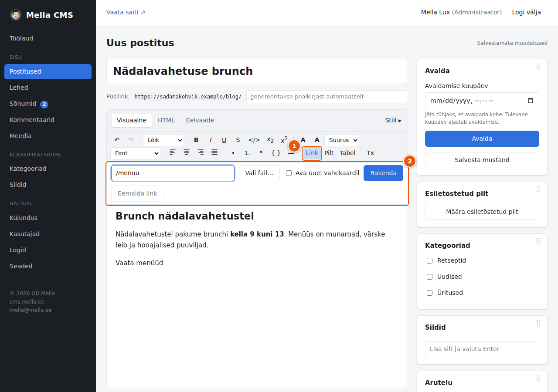Toggle bold formatting
558x392 pixels.
(x=196, y=140)
